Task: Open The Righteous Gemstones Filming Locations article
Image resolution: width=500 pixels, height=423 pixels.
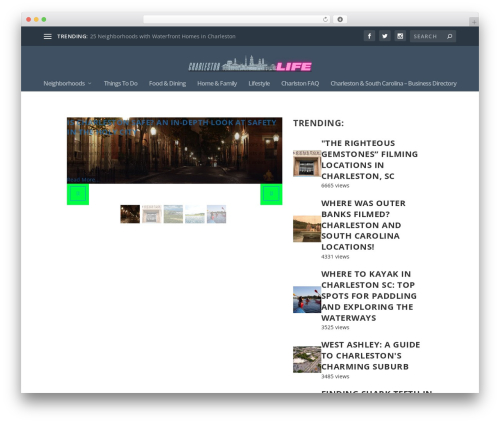Action: click(x=369, y=160)
